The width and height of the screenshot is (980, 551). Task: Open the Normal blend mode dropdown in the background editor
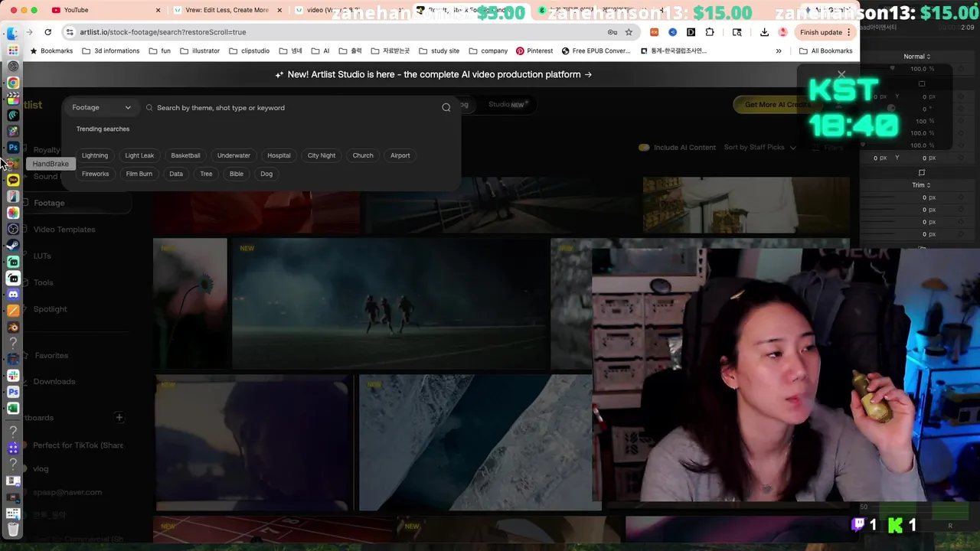pyautogui.click(x=916, y=57)
